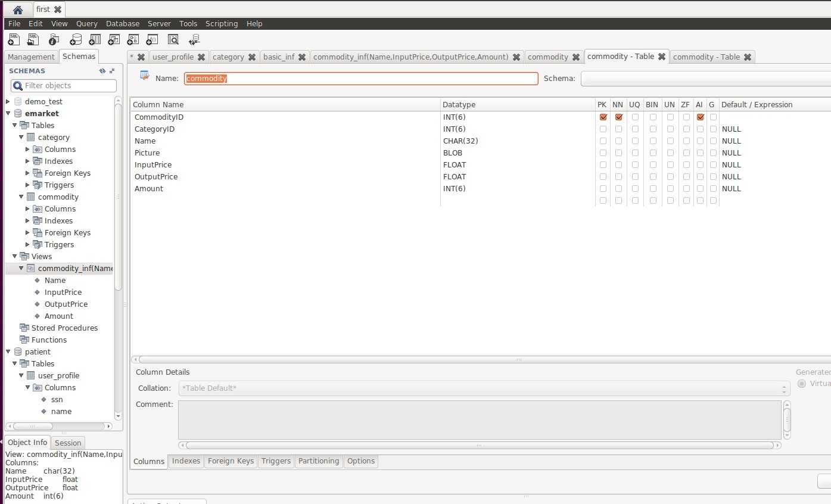Image resolution: width=831 pixels, height=504 pixels.
Task: Check the UQ checkbox for CategoryID
Action: 635,129
